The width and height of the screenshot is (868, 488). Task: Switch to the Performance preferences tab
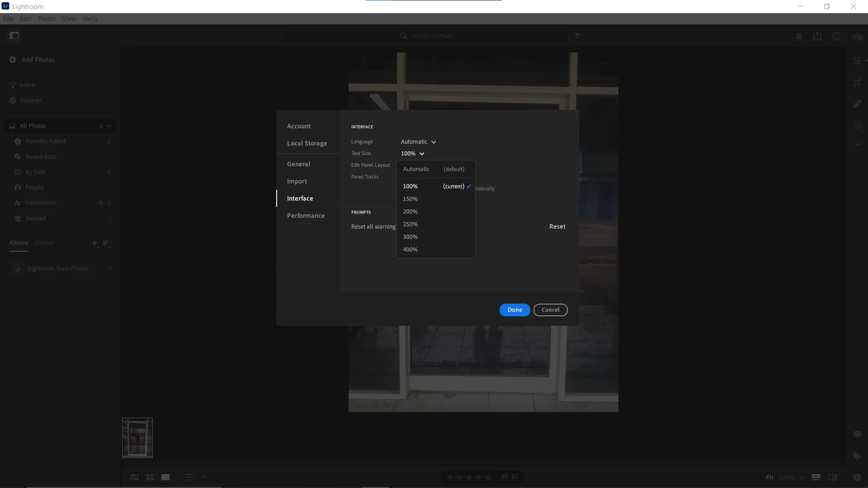[x=306, y=216]
